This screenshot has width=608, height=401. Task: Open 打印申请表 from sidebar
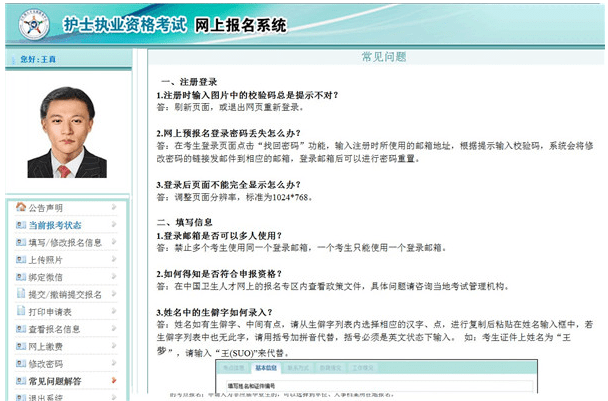click(50, 312)
